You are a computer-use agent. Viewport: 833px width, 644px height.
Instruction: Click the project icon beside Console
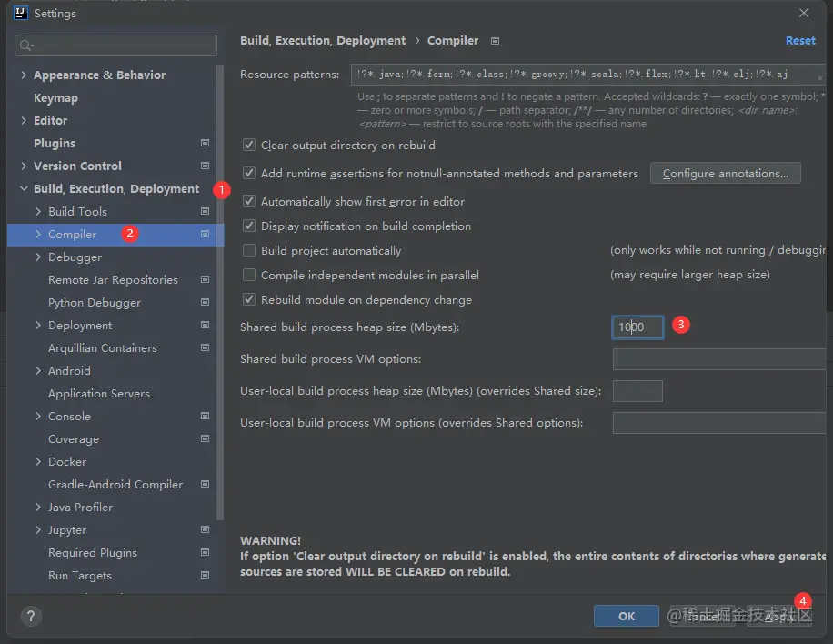coord(205,416)
